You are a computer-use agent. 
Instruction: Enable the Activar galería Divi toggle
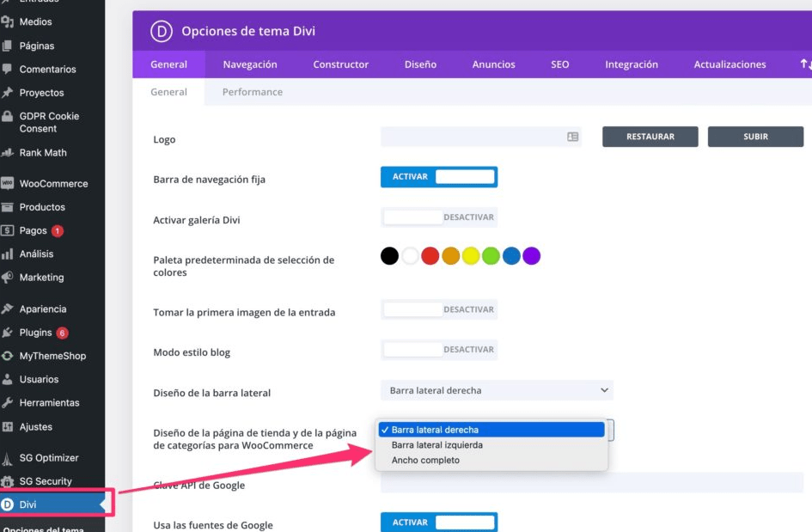point(439,217)
